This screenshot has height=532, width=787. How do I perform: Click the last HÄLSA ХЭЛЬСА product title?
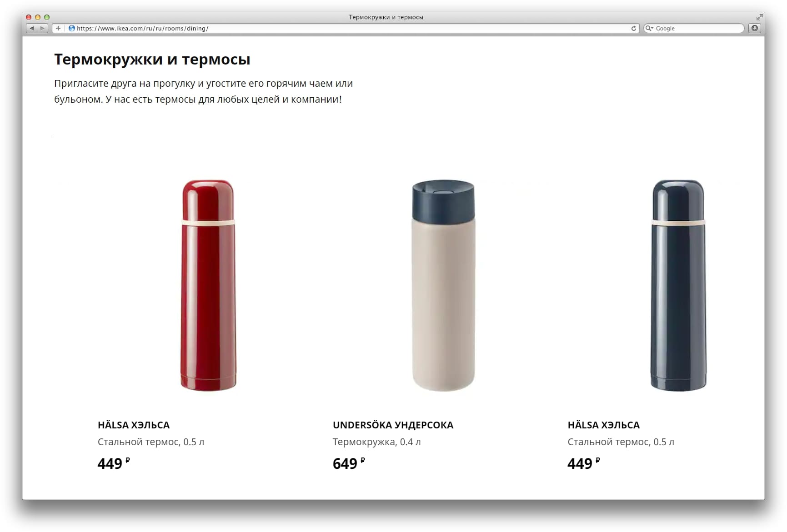(603, 425)
